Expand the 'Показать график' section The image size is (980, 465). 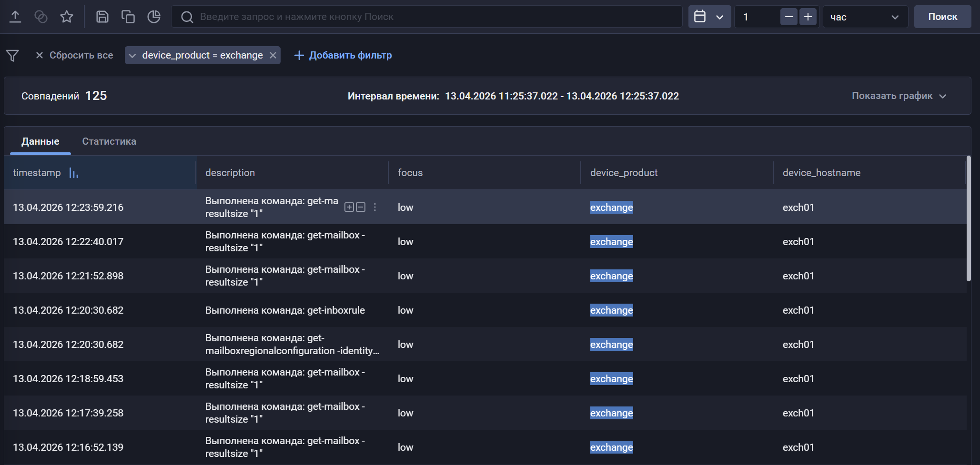(899, 96)
